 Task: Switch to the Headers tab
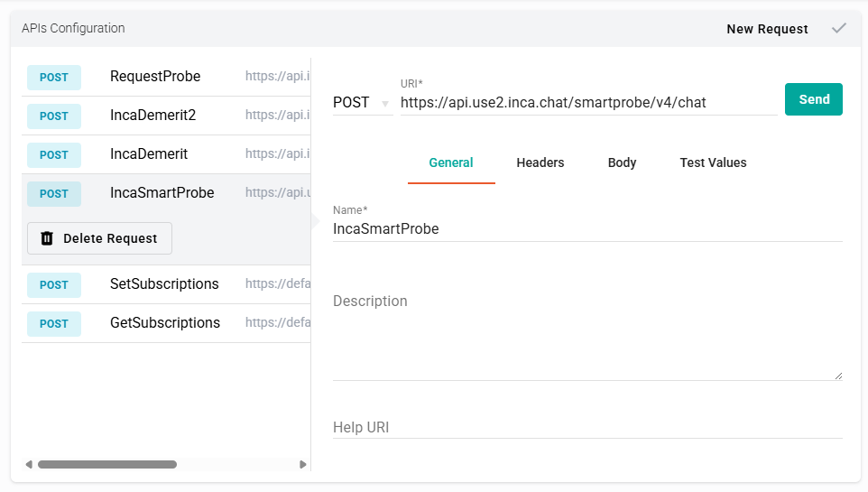click(x=540, y=162)
